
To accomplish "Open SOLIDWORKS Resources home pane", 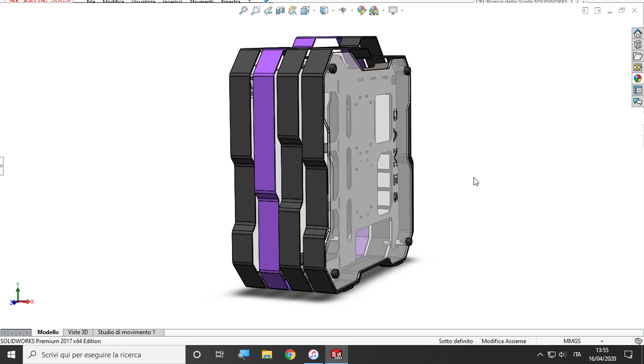I will 638,33.
